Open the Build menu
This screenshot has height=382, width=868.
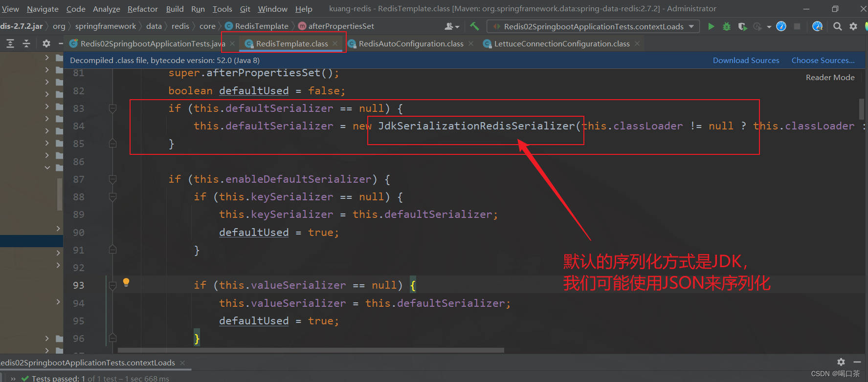pos(175,9)
